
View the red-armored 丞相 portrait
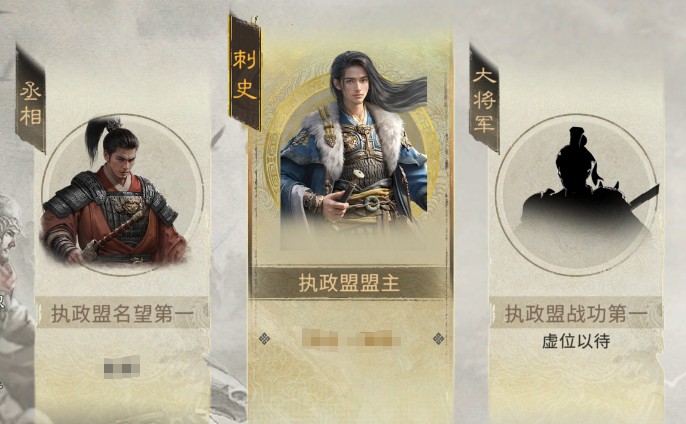tap(115, 193)
